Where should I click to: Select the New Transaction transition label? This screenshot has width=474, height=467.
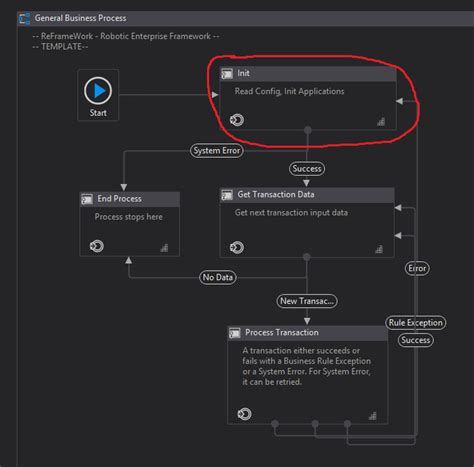point(307,301)
